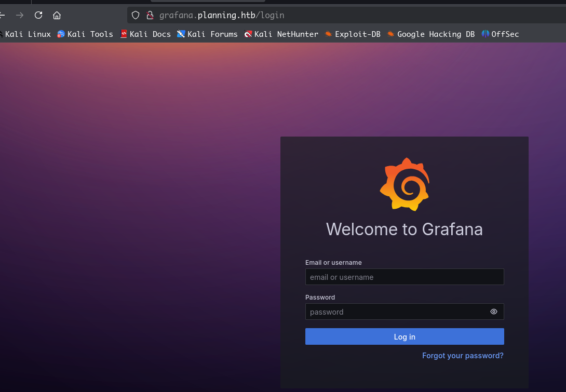Click the Password field label
This screenshot has height=392, width=566.
click(x=320, y=297)
